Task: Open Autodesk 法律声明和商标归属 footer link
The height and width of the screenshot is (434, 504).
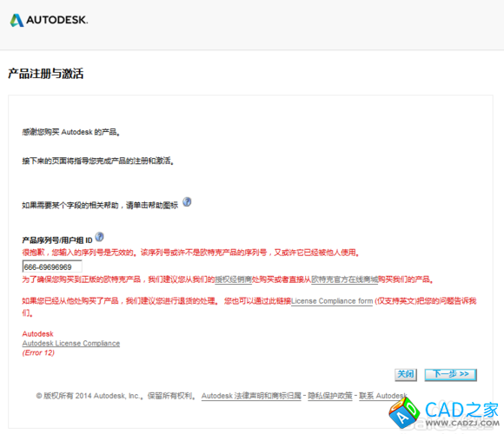Action: pos(251,396)
